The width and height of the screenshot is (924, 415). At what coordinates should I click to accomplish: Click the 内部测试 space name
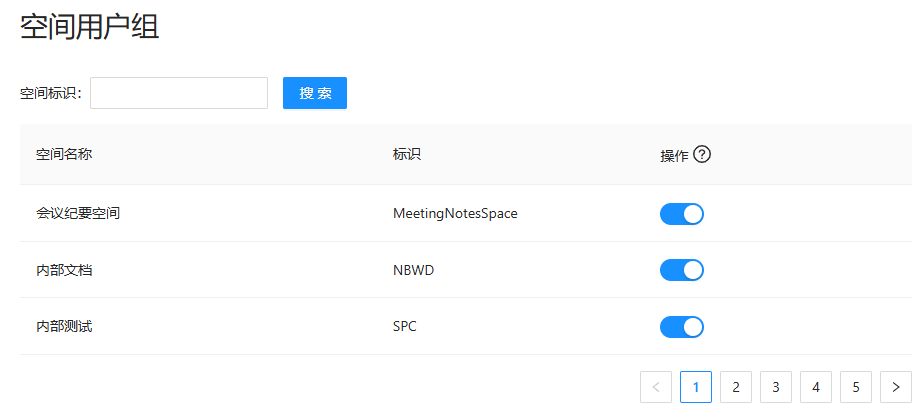pos(64,327)
